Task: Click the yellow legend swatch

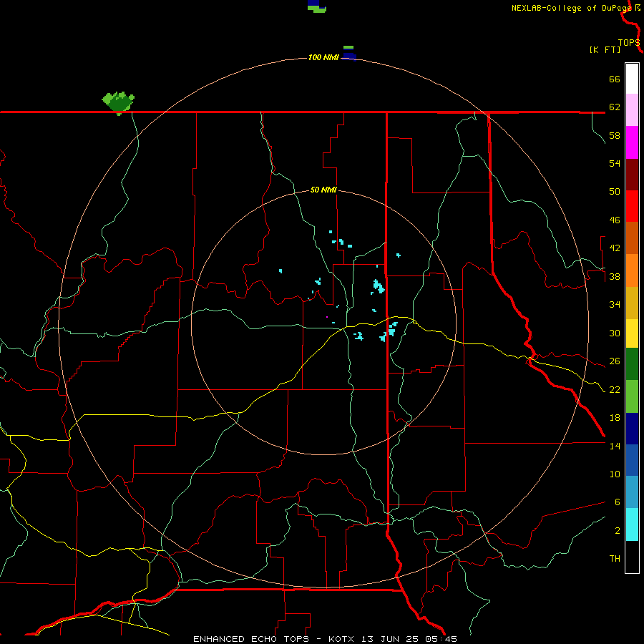Action: click(632, 333)
